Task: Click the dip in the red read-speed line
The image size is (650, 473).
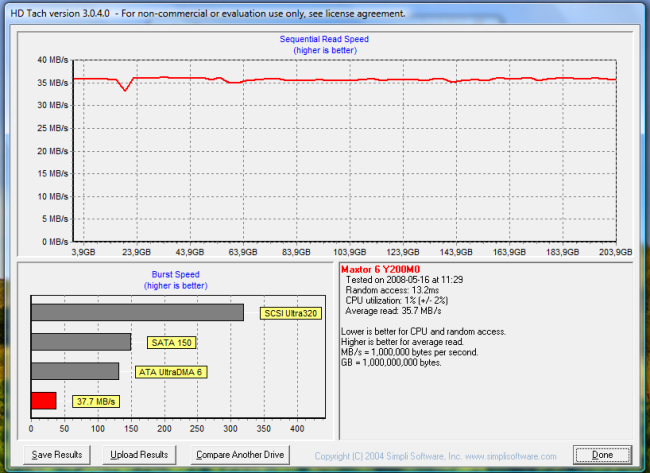Action: point(125,89)
